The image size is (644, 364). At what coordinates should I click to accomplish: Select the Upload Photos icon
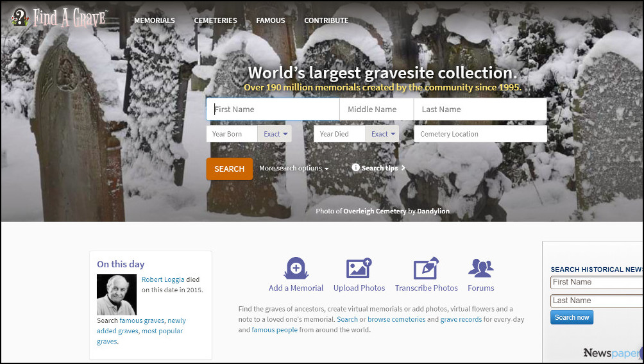(359, 269)
